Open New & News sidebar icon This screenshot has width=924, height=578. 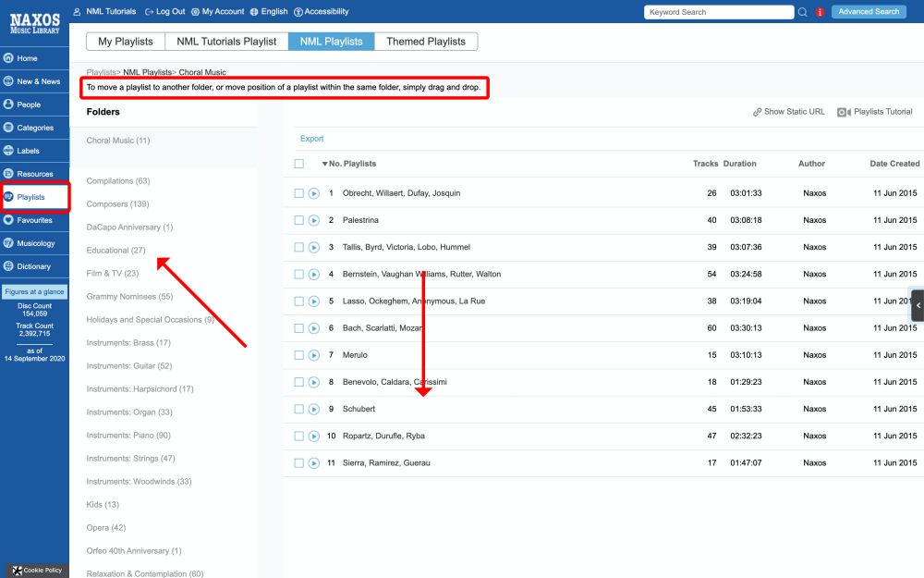tap(8, 80)
